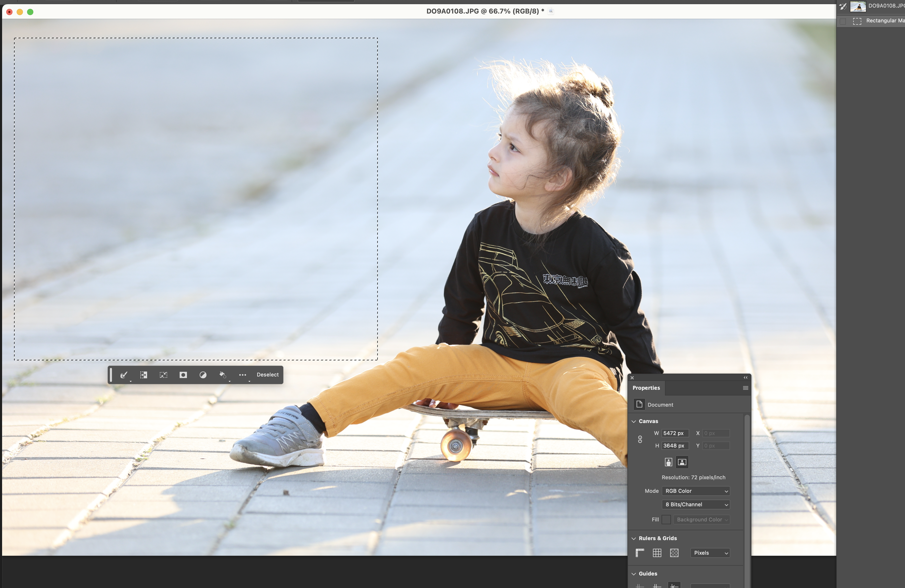Collapse the Canvas section

(634, 421)
